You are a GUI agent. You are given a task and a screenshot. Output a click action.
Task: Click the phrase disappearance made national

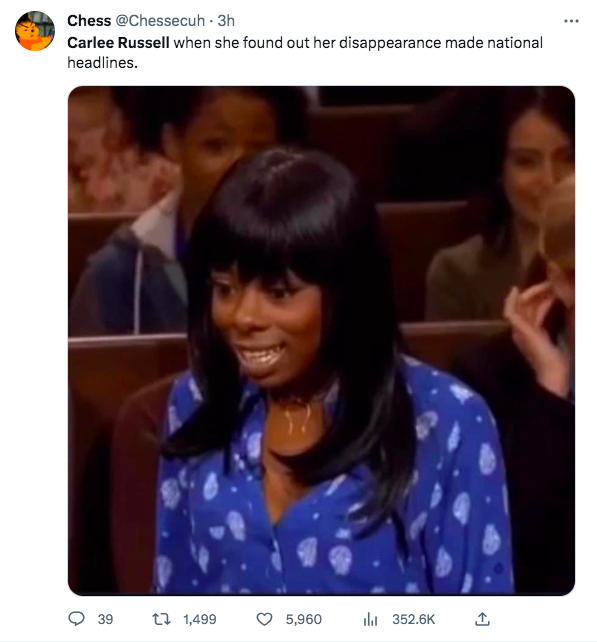click(441, 43)
